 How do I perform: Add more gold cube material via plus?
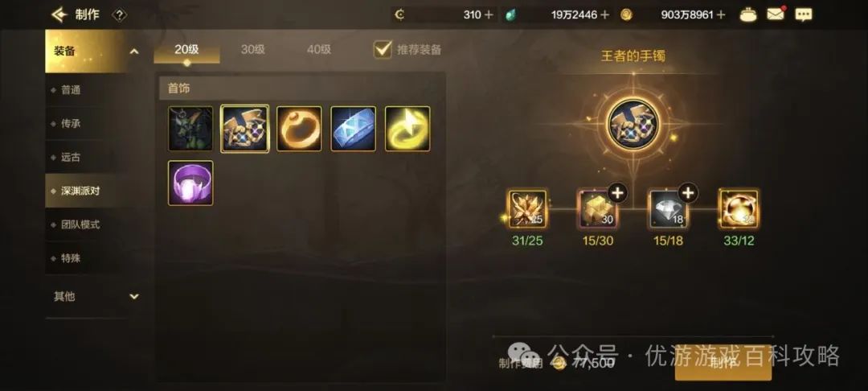(618, 193)
